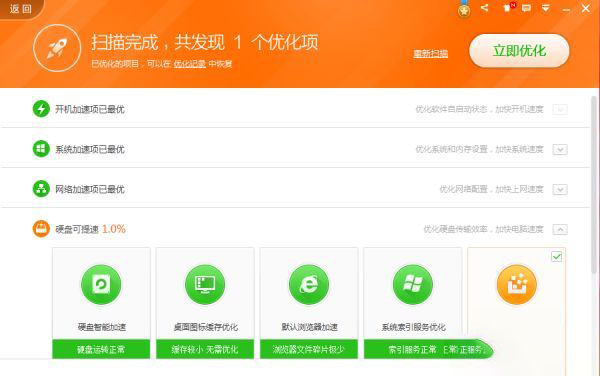Click the 索引服务正常 status tooltip bar
This screenshot has height=376, width=600.
point(429,349)
